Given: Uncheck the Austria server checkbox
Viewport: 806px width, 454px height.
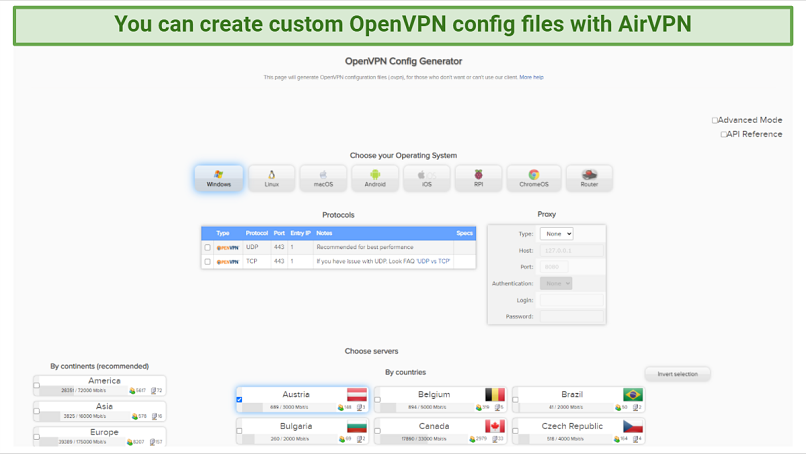Looking at the screenshot, I should (x=239, y=399).
